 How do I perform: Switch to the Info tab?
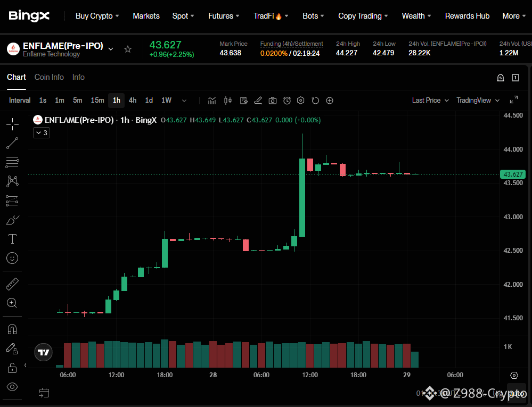78,77
